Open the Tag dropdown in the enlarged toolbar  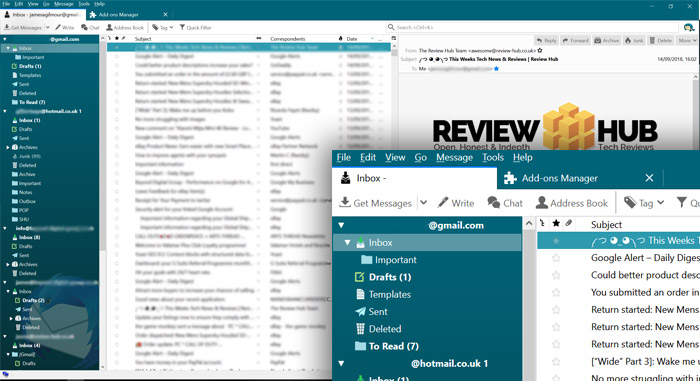pyautogui.click(x=644, y=203)
